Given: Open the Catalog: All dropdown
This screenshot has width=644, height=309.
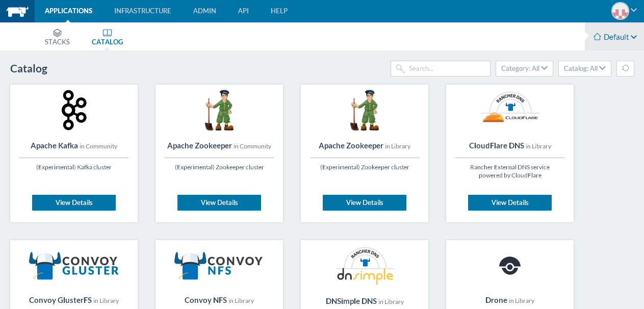Looking at the screenshot, I should pos(584,68).
